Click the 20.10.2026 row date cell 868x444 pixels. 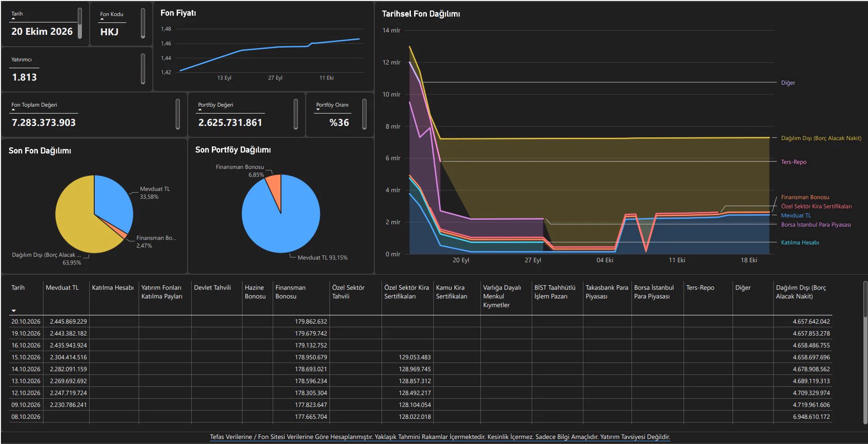pos(26,321)
